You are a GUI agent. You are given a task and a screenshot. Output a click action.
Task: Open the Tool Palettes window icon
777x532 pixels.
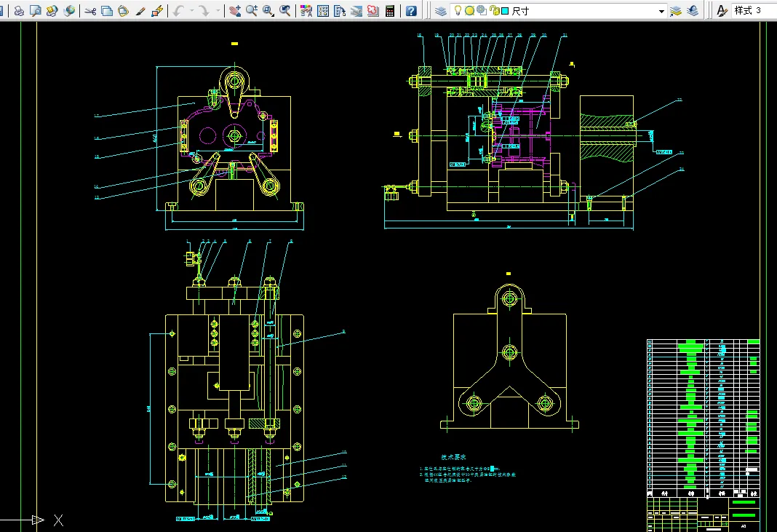(x=340, y=10)
